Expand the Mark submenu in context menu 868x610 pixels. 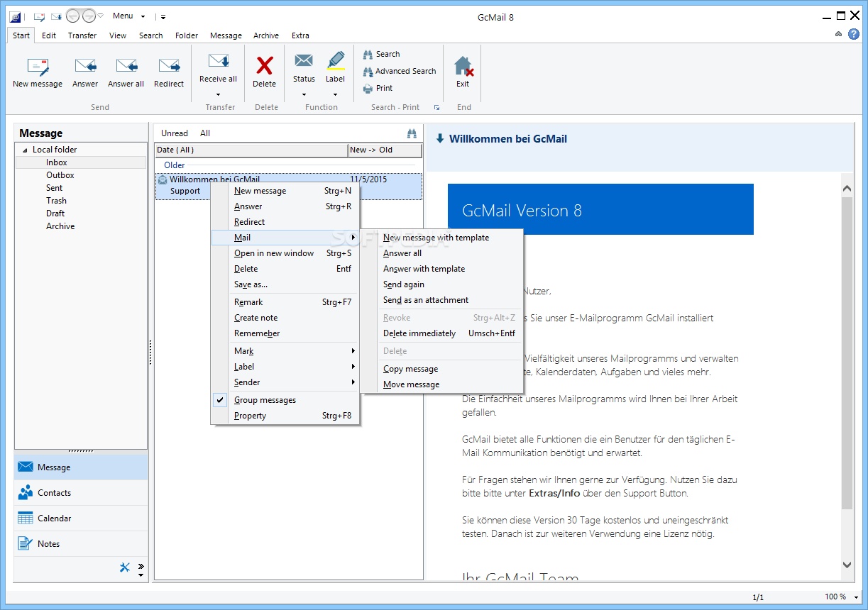[353, 351]
